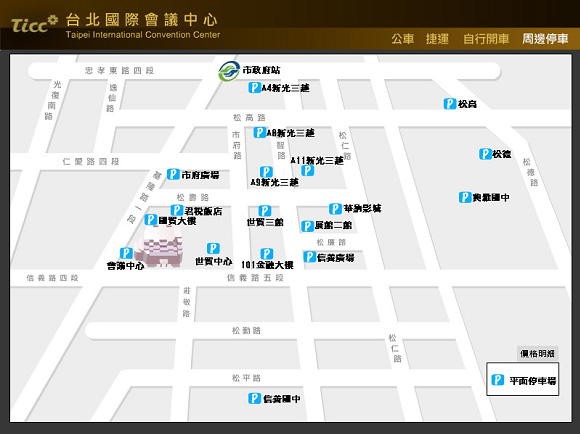Switch to the 捷運 MRT tab
This screenshot has height=434, width=580.
tap(437, 38)
